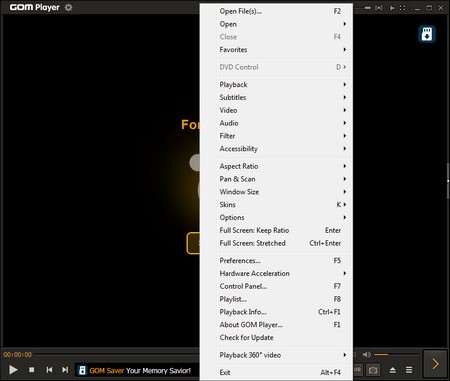This screenshot has height=381, width=450.
Task: Open the Skins submenu
Action: coord(280,205)
